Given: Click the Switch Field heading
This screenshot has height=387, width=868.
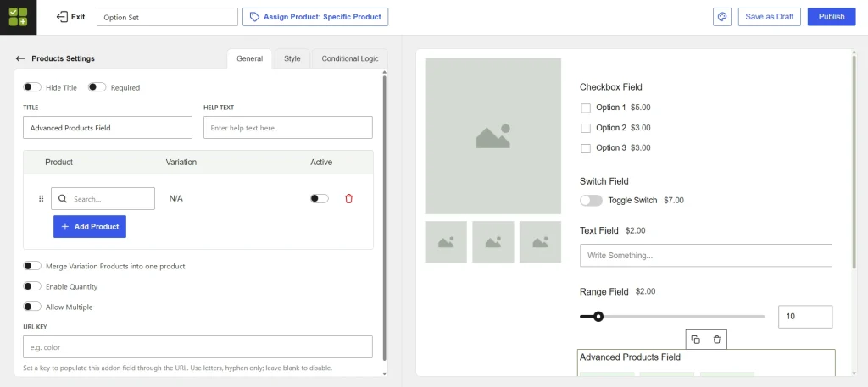Looking at the screenshot, I should tap(604, 181).
